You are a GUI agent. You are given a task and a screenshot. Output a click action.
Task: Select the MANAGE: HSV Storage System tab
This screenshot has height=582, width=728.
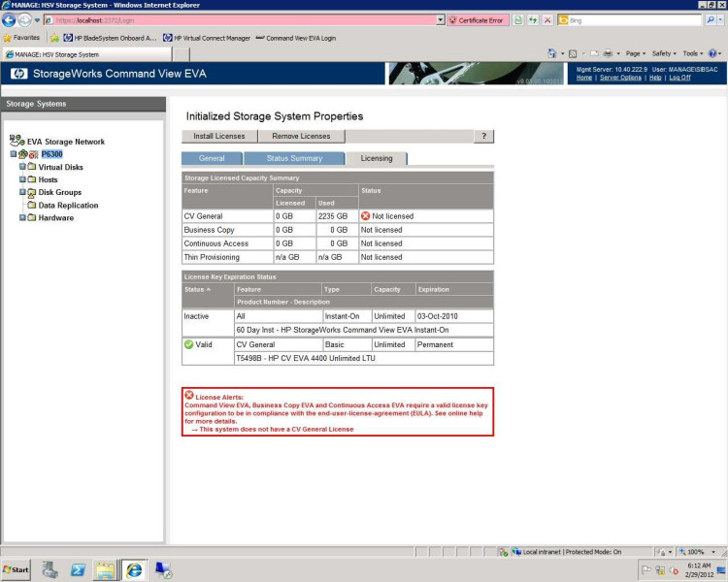[86, 54]
